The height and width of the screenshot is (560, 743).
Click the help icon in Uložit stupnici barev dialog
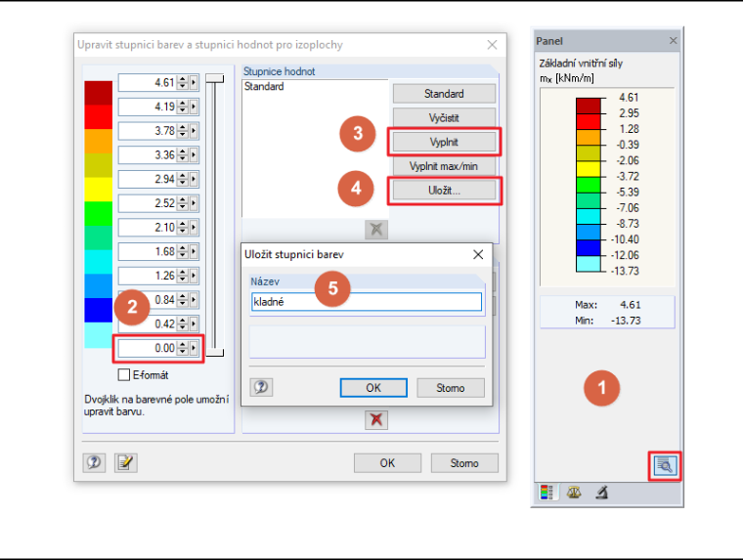[261, 387]
